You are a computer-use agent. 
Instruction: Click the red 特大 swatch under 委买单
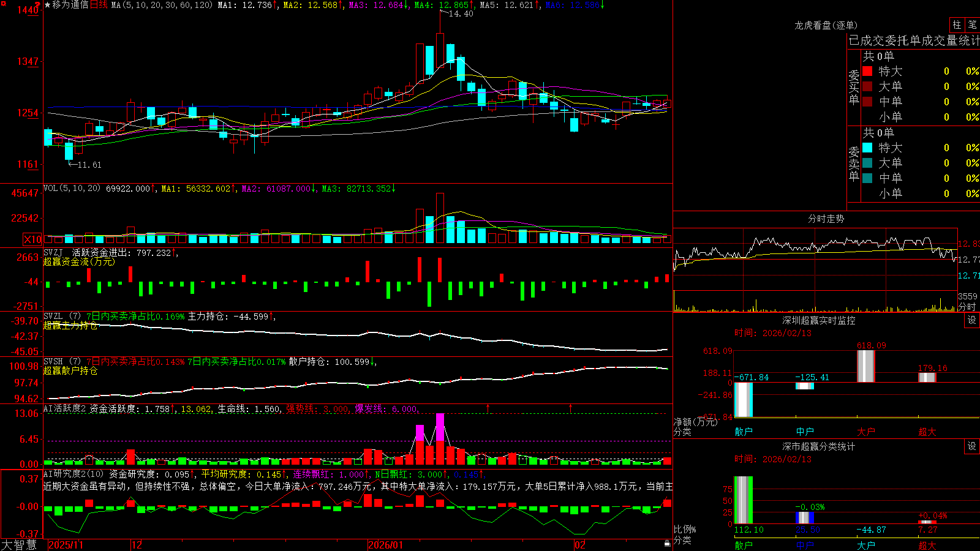tap(867, 71)
